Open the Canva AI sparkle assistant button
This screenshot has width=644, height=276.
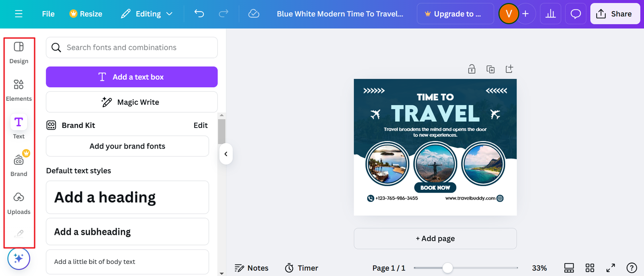[x=19, y=259]
